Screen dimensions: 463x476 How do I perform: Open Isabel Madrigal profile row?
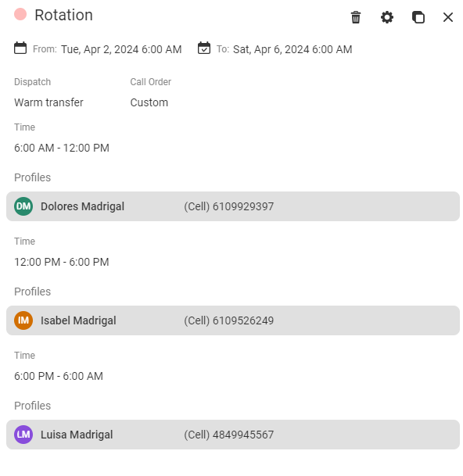click(x=233, y=320)
